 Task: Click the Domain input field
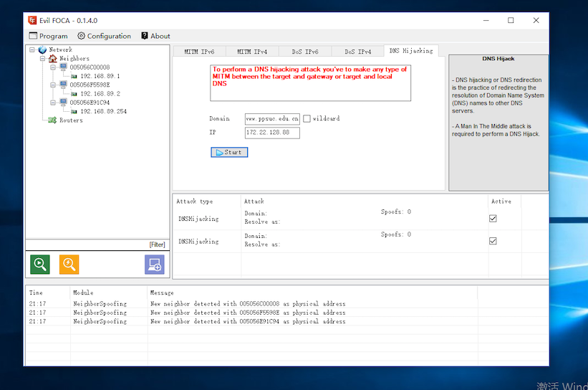pos(272,119)
